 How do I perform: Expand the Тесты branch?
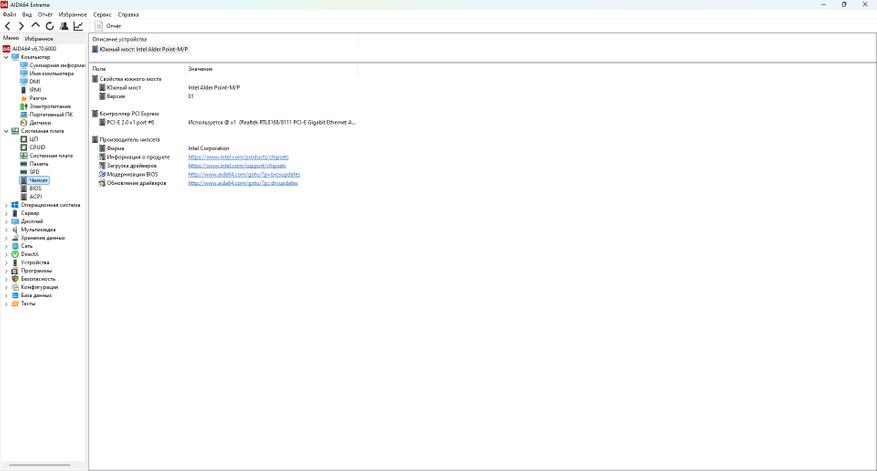pyautogui.click(x=6, y=303)
